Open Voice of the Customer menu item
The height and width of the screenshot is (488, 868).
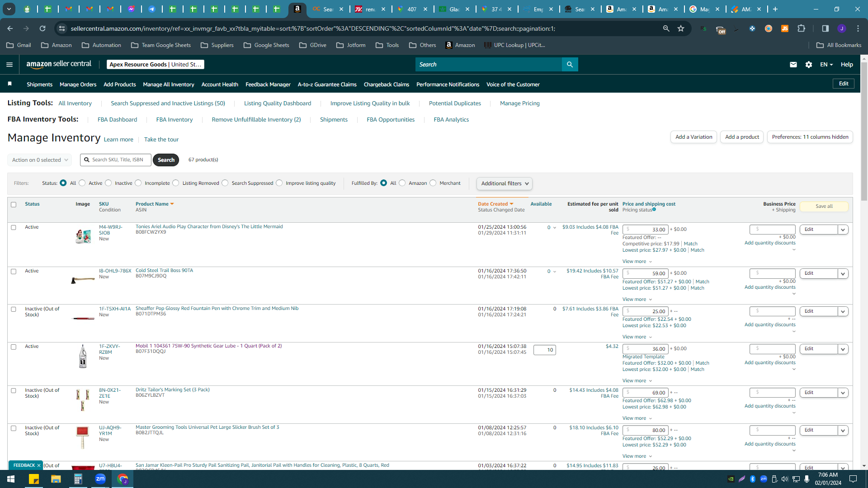click(x=513, y=84)
